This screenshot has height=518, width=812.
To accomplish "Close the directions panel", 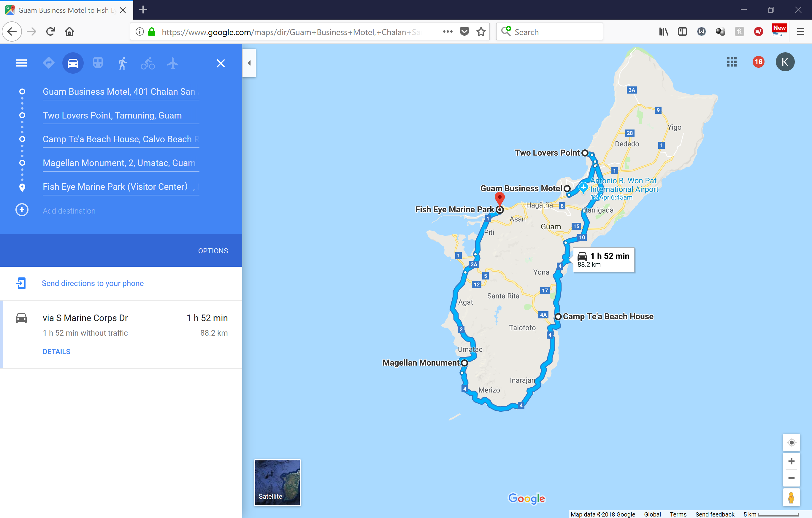I will point(221,63).
